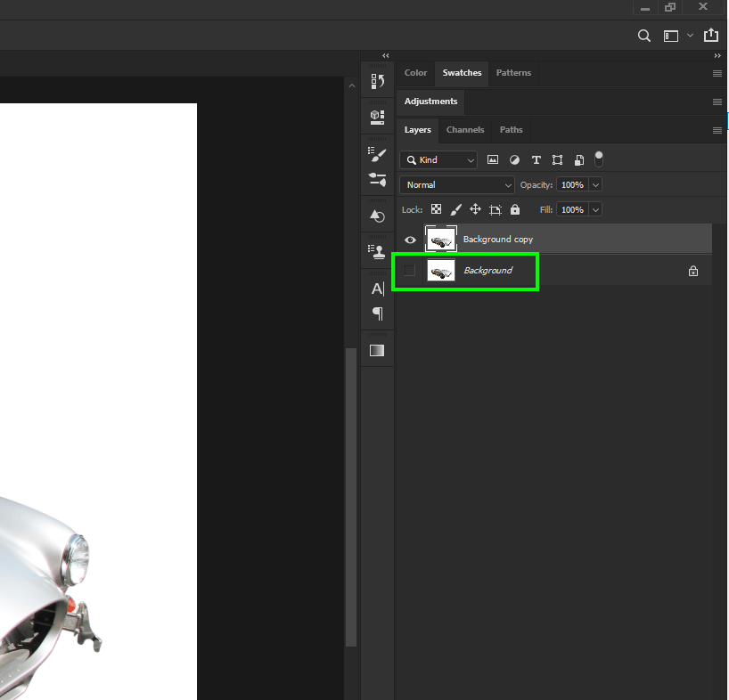Open the Clone Source panel
The width and height of the screenshot is (729, 700).
[x=377, y=250]
